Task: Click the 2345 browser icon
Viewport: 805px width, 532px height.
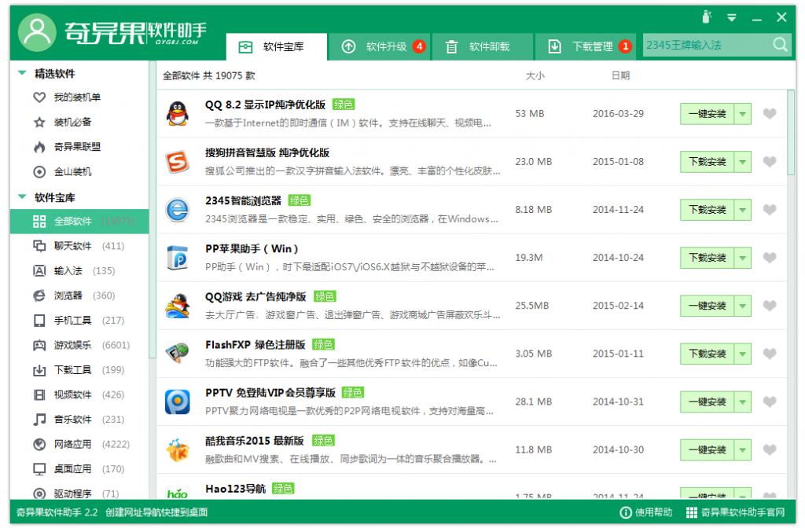Action: pyautogui.click(x=177, y=210)
